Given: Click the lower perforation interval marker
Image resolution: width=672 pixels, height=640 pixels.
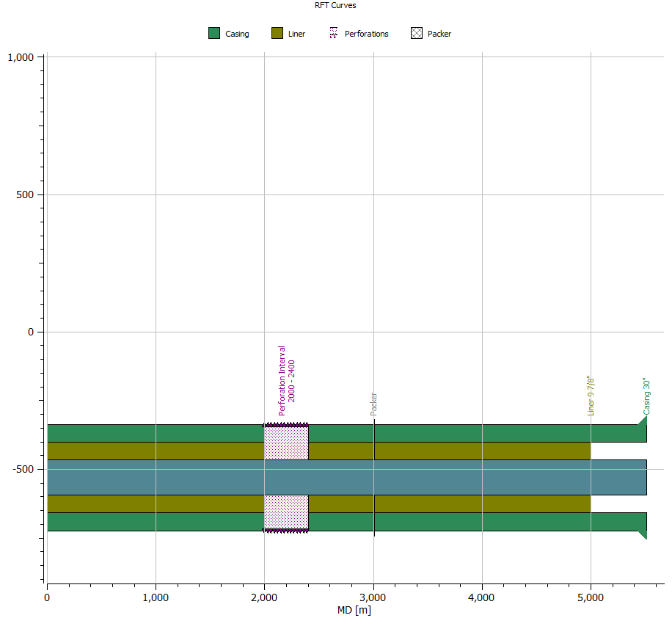Looking at the screenshot, I should coord(286,530).
